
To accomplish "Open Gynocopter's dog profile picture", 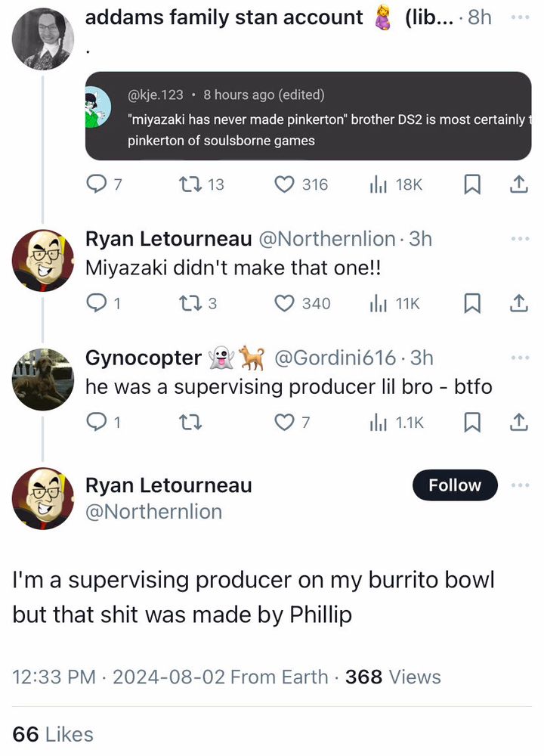I will [43, 380].
